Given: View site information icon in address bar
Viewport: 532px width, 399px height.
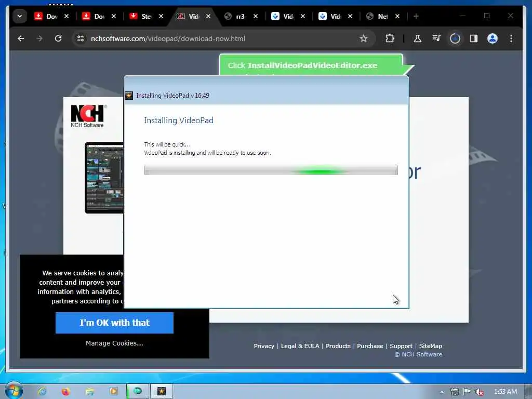Looking at the screenshot, I should point(81,38).
